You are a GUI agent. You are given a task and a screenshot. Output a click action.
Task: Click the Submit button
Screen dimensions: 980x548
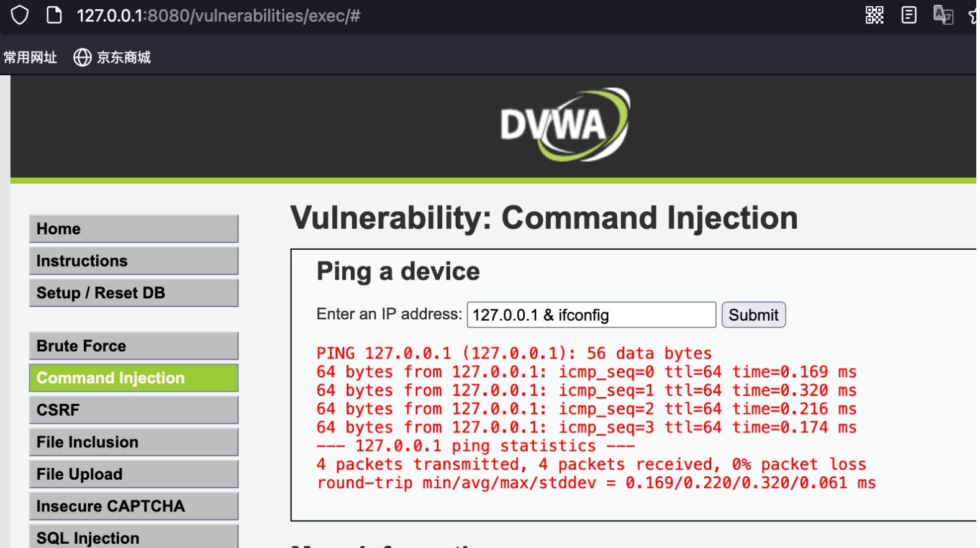[x=753, y=315]
